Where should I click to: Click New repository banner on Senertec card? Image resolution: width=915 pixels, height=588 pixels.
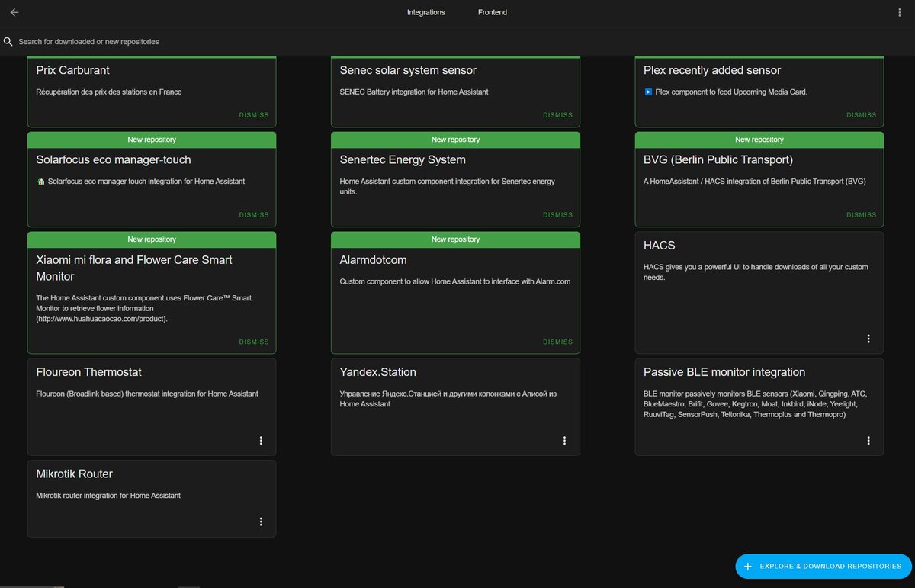455,140
